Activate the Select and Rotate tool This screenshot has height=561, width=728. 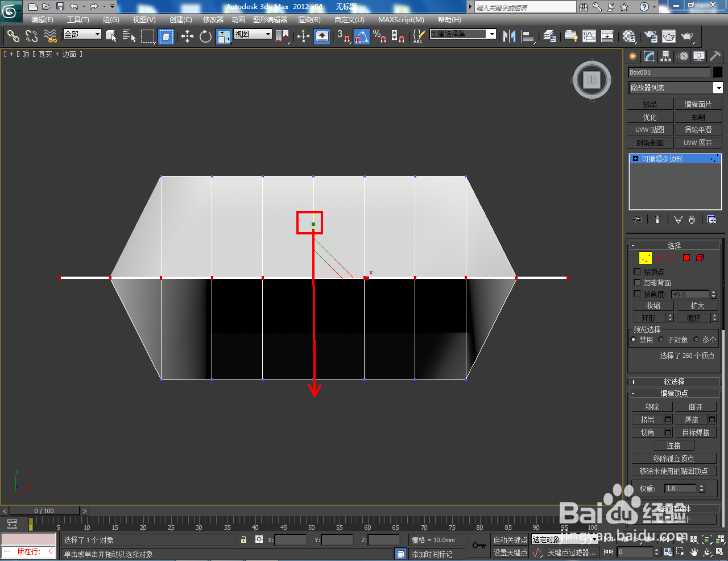[x=205, y=36]
